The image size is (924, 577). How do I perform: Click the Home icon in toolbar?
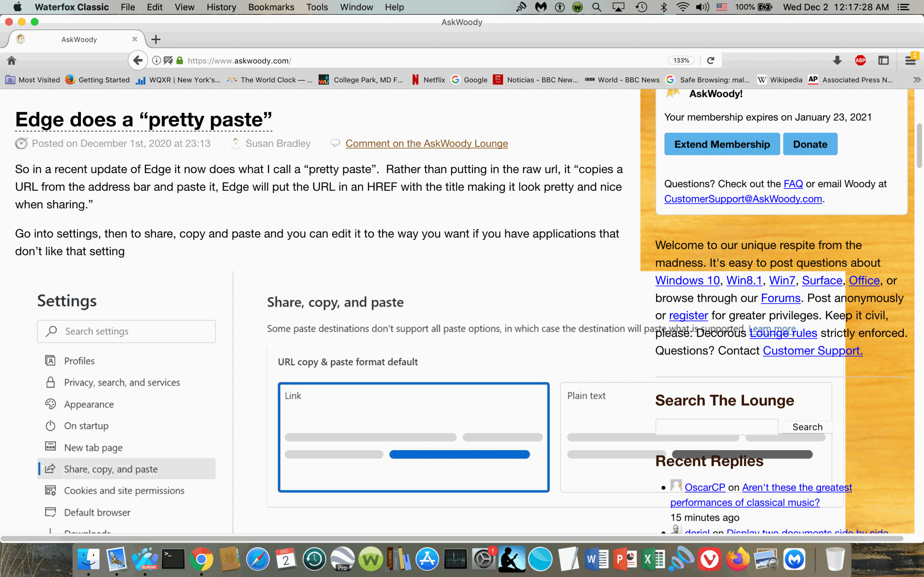pyautogui.click(x=12, y=60)
